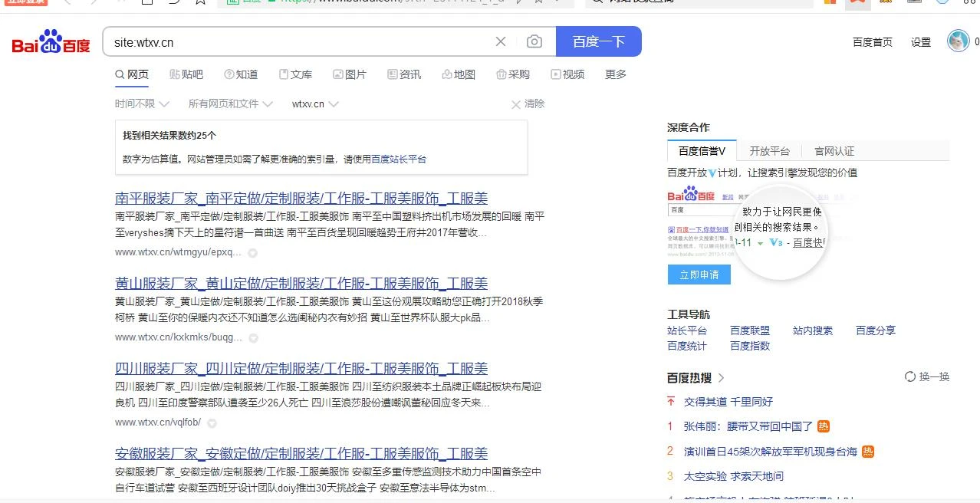Open the 视频 video search category
Image resolution: width=980 pixels, height=503 pixels.
tap(567, 74)
